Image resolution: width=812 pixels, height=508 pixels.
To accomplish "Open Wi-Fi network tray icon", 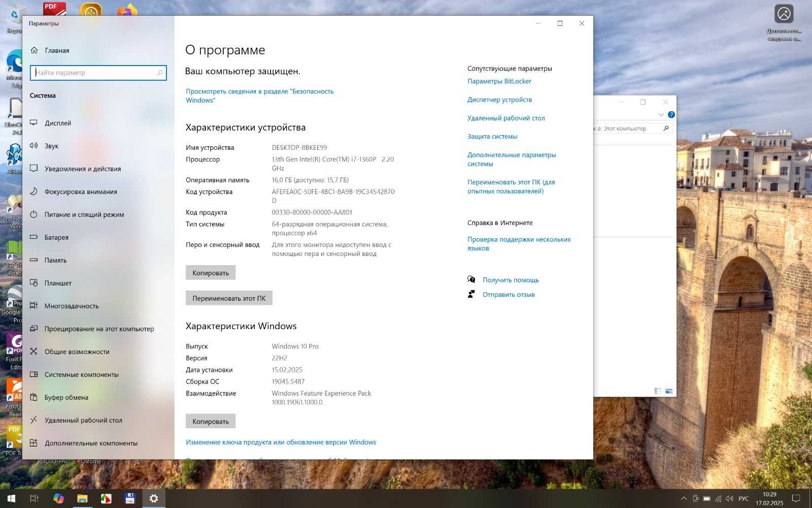I will [718, 498].
